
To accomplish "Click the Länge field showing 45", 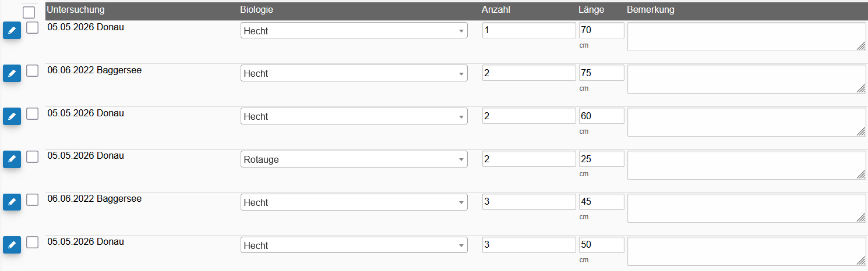I will pyautogui.click(x=601, y=202).
